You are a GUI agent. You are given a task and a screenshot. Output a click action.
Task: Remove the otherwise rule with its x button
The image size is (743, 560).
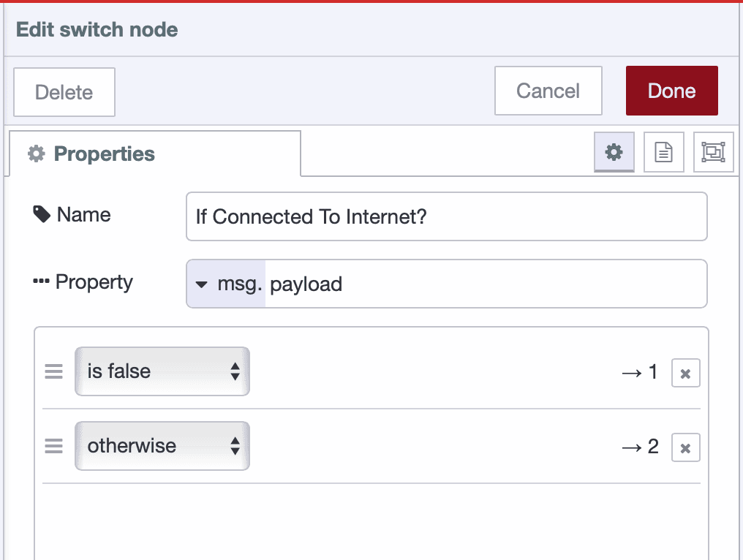[x=685, y=447]
